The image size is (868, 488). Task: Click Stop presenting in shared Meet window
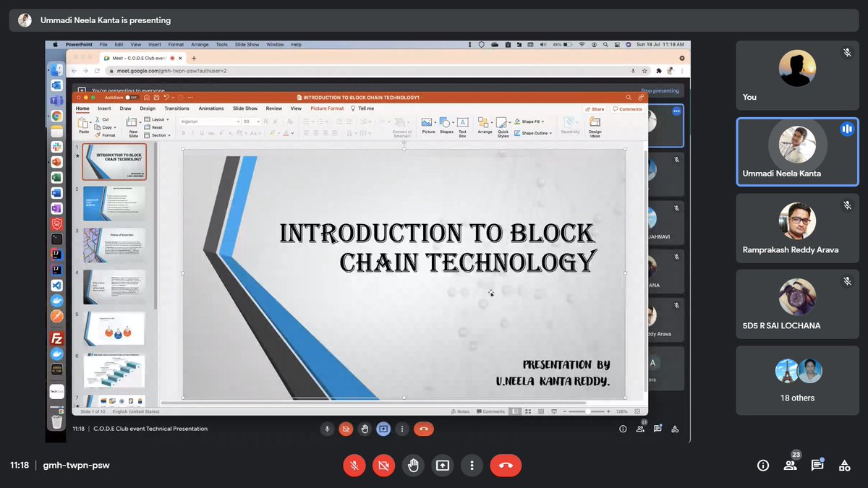(660, 91)
